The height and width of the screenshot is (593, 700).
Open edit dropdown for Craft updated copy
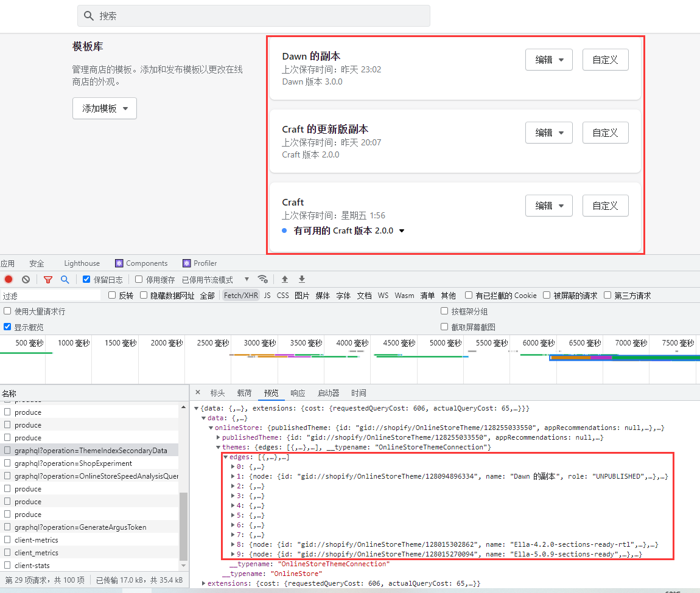(x=548, y=133)
